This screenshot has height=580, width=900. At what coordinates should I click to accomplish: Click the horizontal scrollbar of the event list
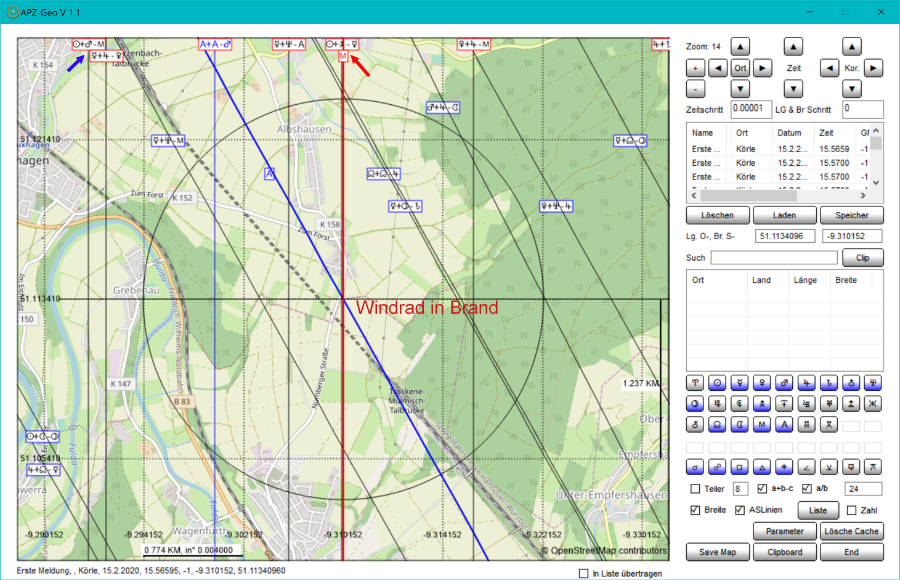tap(779, 195)
